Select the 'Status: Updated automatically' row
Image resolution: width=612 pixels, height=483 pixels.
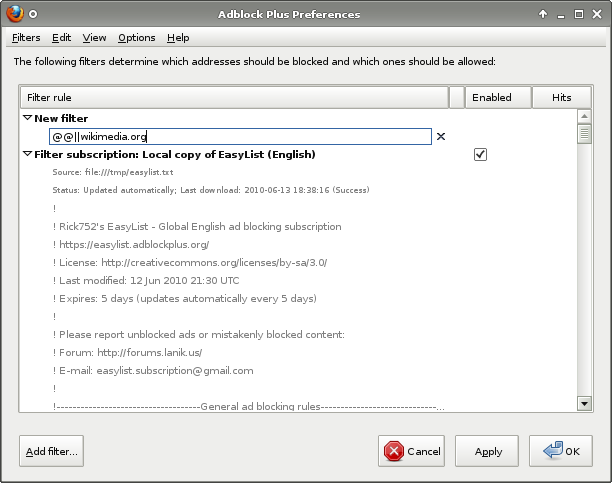pyautogui.click(x=299, y=190)
